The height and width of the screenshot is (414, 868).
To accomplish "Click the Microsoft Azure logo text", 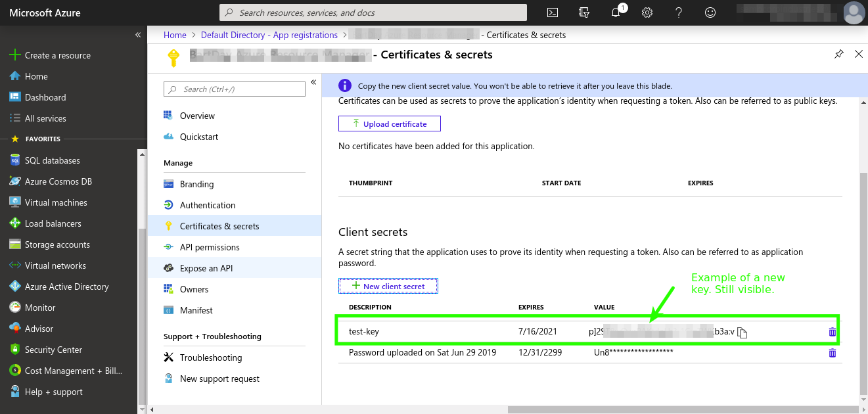I will (45, 12).
